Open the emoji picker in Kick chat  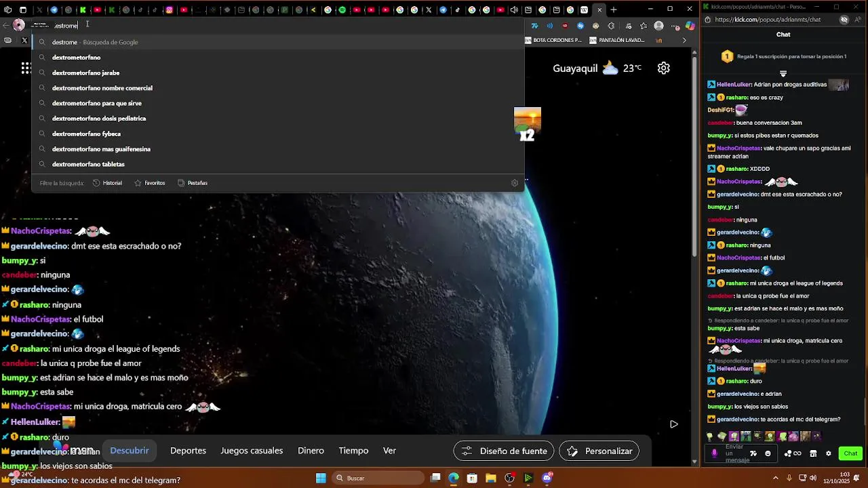(768, 453)
